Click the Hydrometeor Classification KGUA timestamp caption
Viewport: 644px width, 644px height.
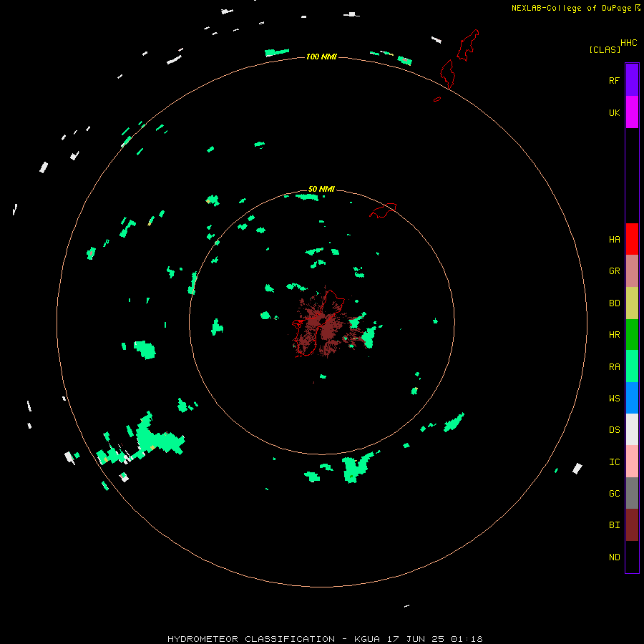[x=325, y=639]
